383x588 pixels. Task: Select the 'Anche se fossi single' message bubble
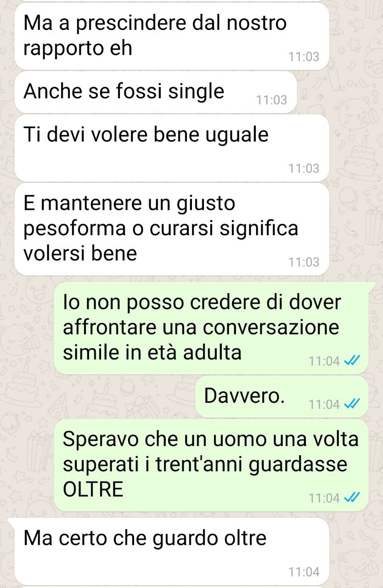(x=156, y=92)
